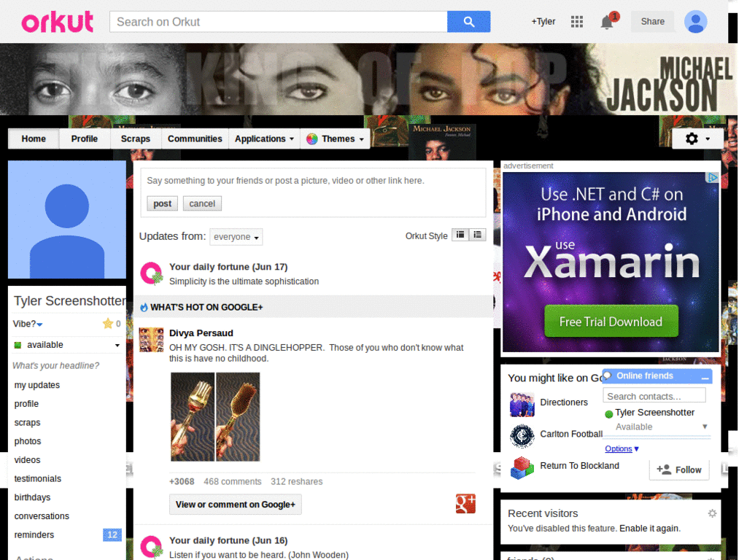The height and width of the screenshot is (560, 747).
Task: Click 312 reshares count
Action: 296,481
